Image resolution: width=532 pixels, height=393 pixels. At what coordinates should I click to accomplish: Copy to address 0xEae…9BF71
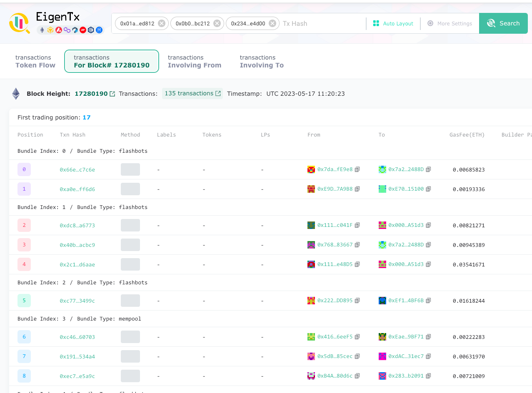point(429,337)
